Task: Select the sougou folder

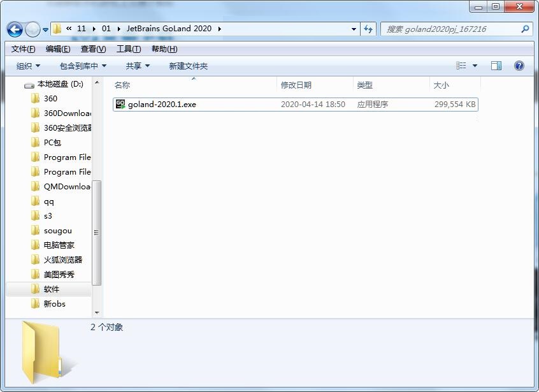Action: (x=58, y=231)
